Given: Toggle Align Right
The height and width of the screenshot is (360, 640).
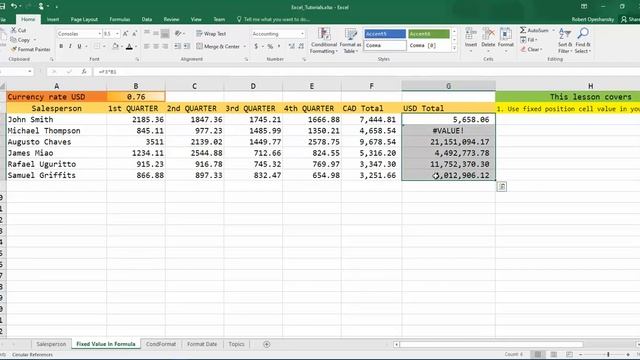Looking at the screenshot, I should click(165, 46).
